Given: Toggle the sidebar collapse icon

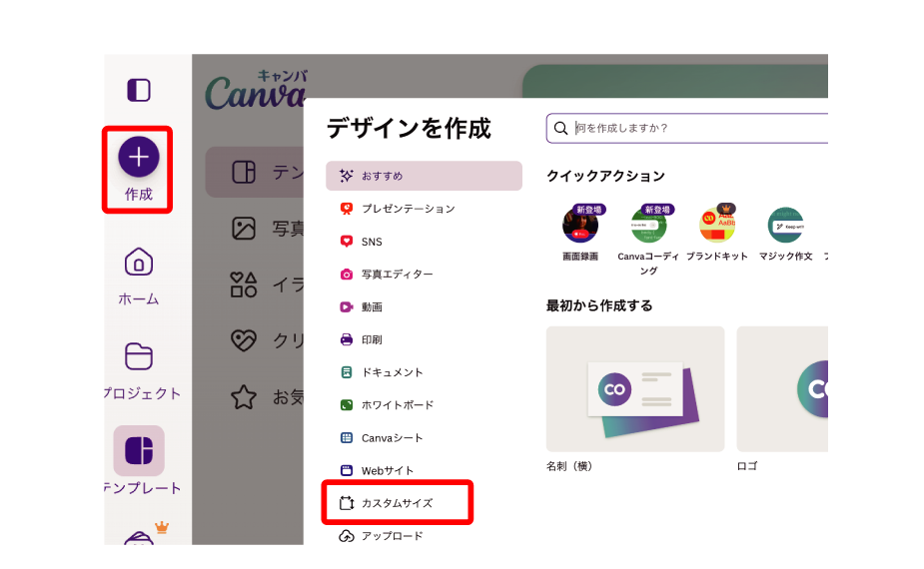Looking at the screenshot, I should click(x=138, y=91).
